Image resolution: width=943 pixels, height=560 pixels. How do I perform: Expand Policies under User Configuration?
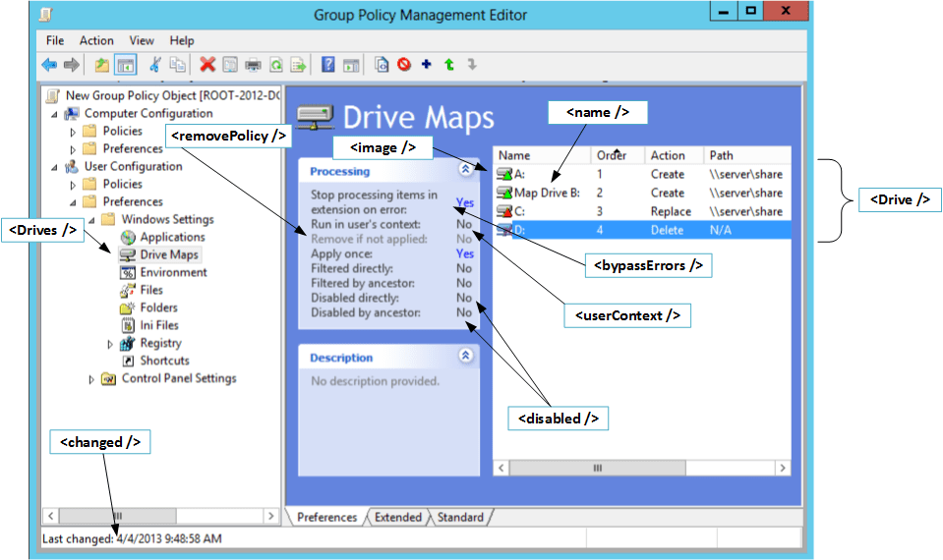pos(73,185)
